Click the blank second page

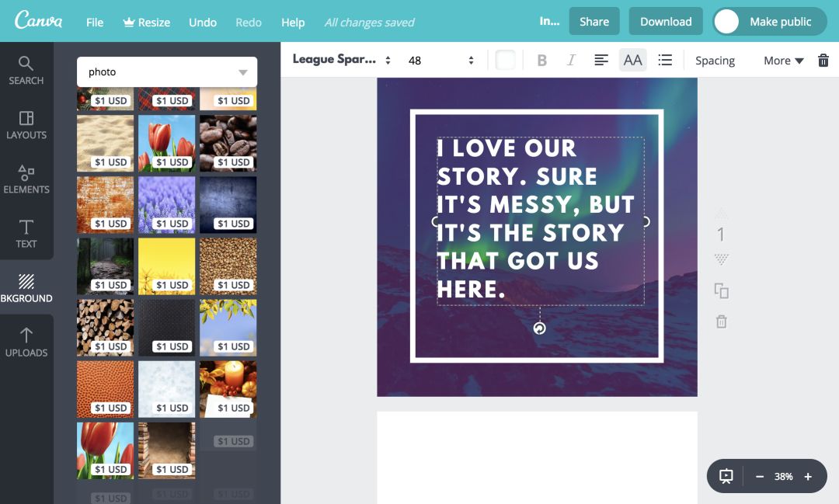coord(538,457)
